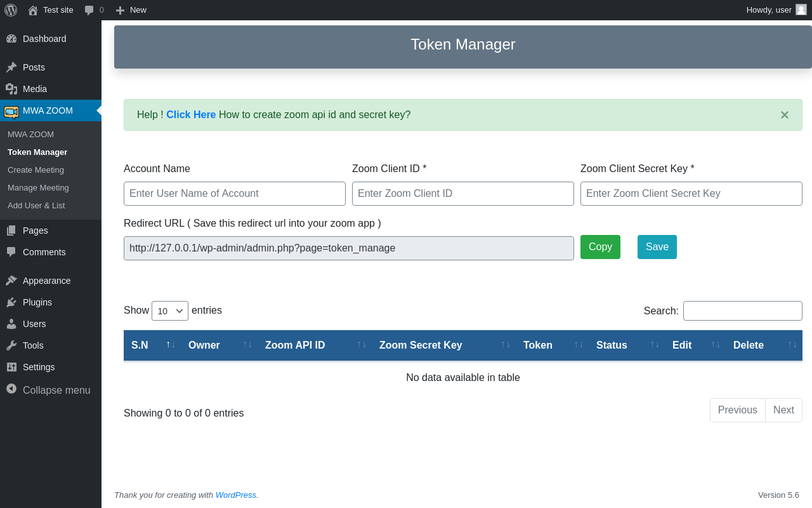Open the Show entries count dropdown
Image resolution: width=812 pixels, height=508 pixels.
170,311
